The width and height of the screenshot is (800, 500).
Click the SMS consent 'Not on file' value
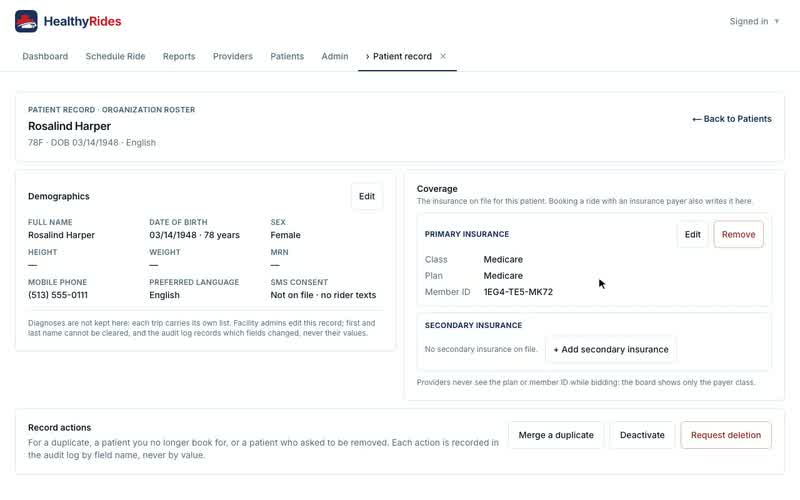pos(323,295)
